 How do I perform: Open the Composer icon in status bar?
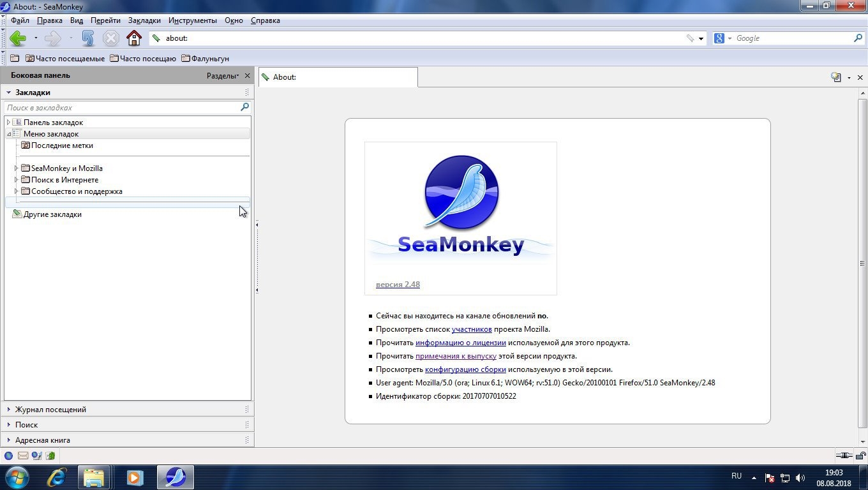click(37, 456)
